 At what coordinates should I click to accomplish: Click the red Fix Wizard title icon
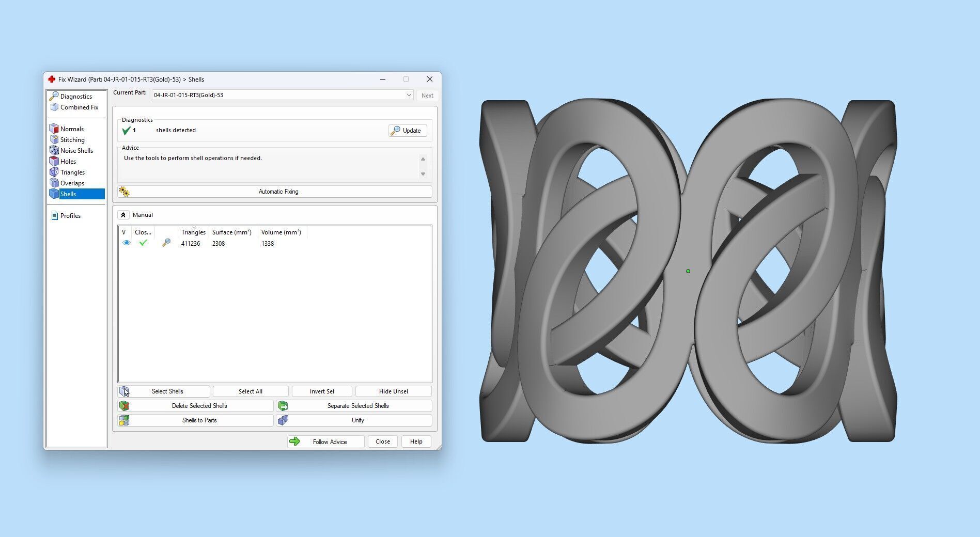tap(52, 80)
